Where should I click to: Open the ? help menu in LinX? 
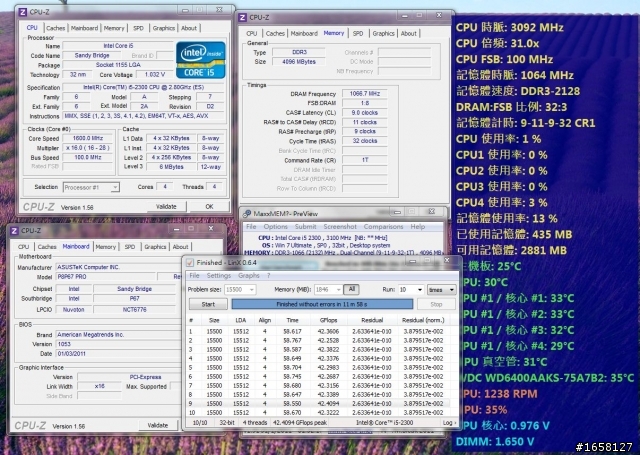[x=269, y=275]
